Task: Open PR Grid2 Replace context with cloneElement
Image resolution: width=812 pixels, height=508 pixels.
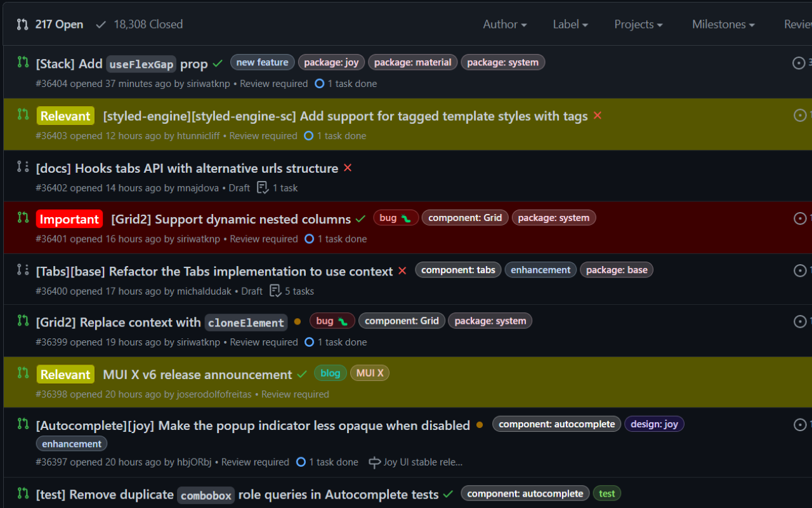Action: (162, 322)
